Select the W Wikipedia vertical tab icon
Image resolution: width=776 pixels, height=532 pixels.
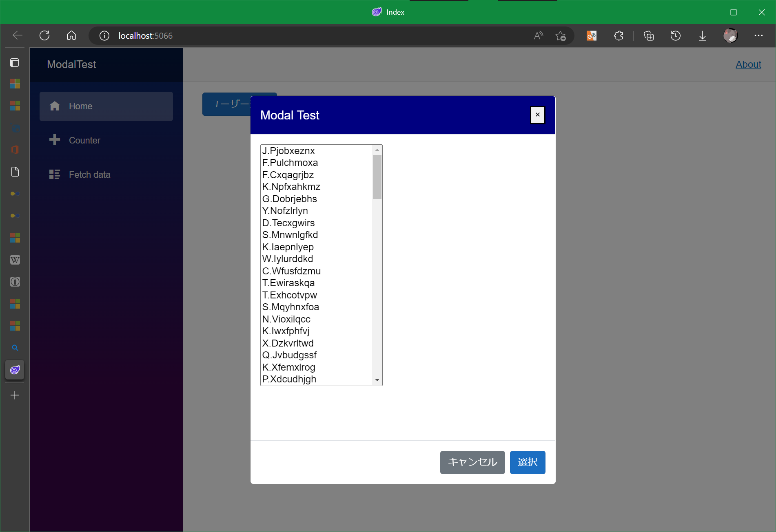(x=15, y=260)
